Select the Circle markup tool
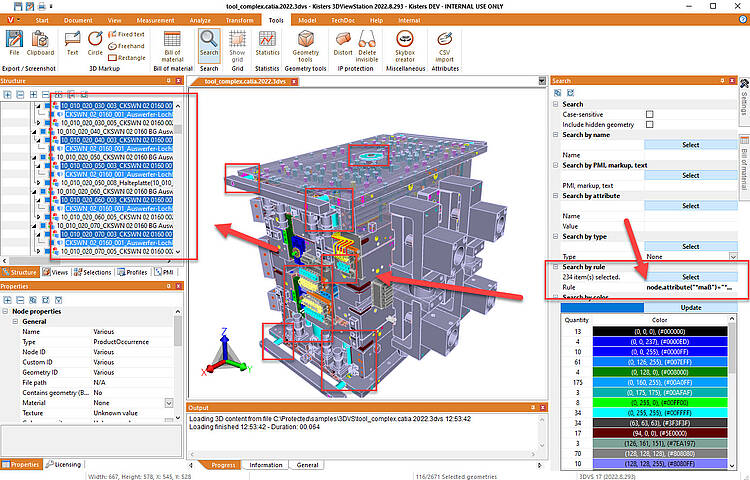The height and width of the screenshot is (480, 750). [x=95, y=44]
